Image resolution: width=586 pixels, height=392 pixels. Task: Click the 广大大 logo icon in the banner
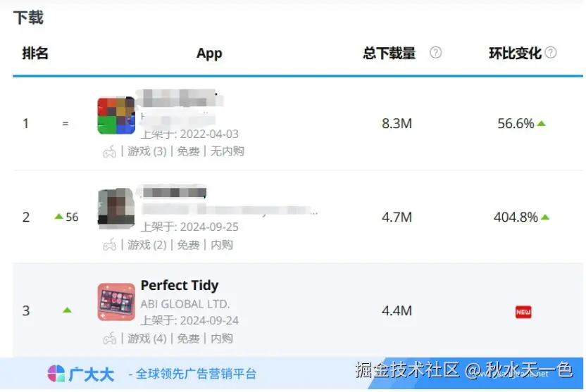tap(56, 373)
